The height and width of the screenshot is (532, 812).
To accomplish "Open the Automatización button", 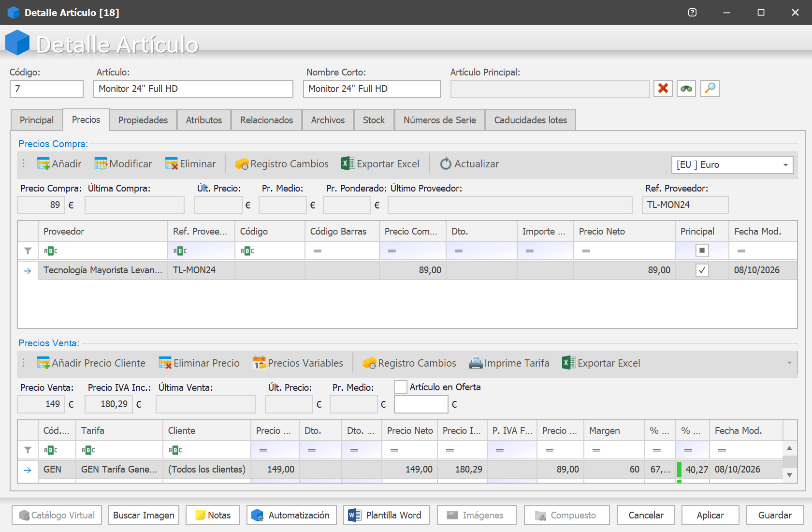I will coord(291,515).
